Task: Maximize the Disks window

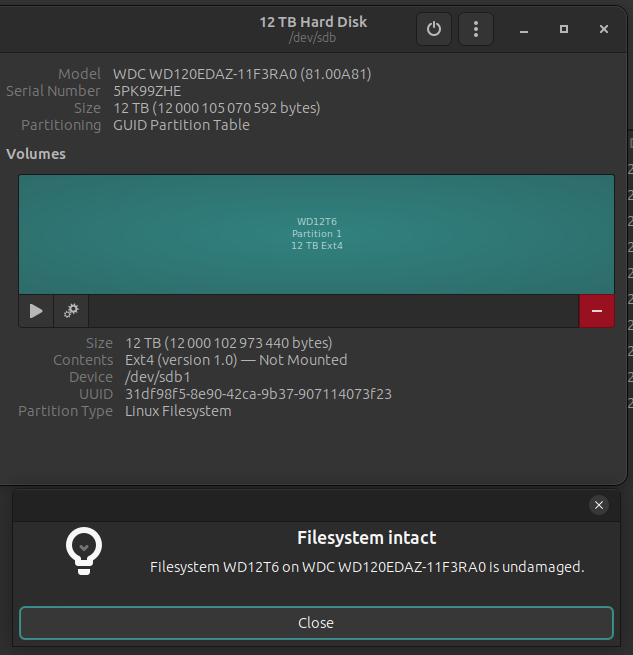Action: pos(564,29)
